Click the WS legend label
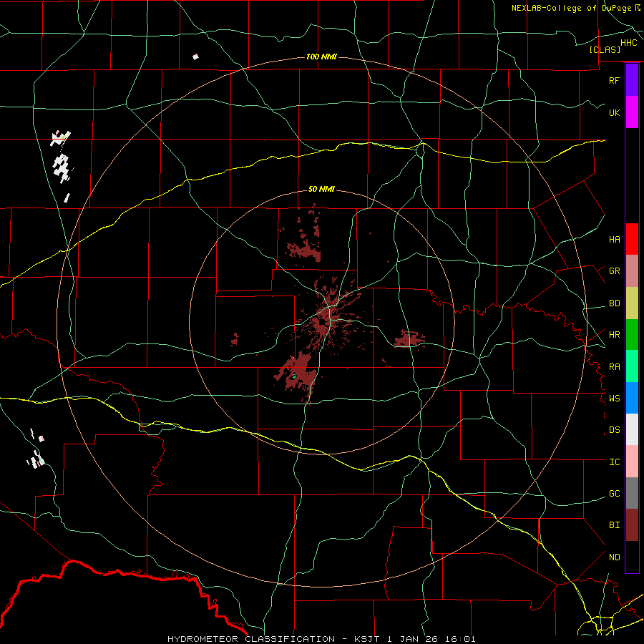 [x=615, y=399]
